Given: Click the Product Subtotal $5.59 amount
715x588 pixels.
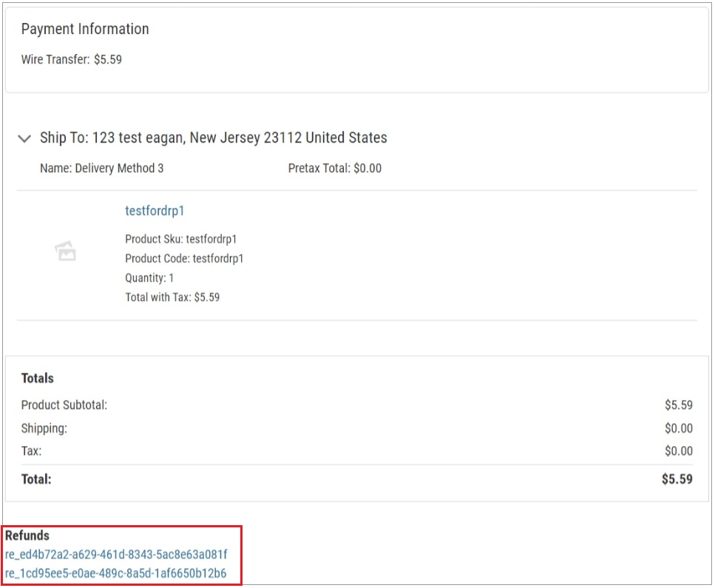Looking at the screenshot, I should (678, 405).
